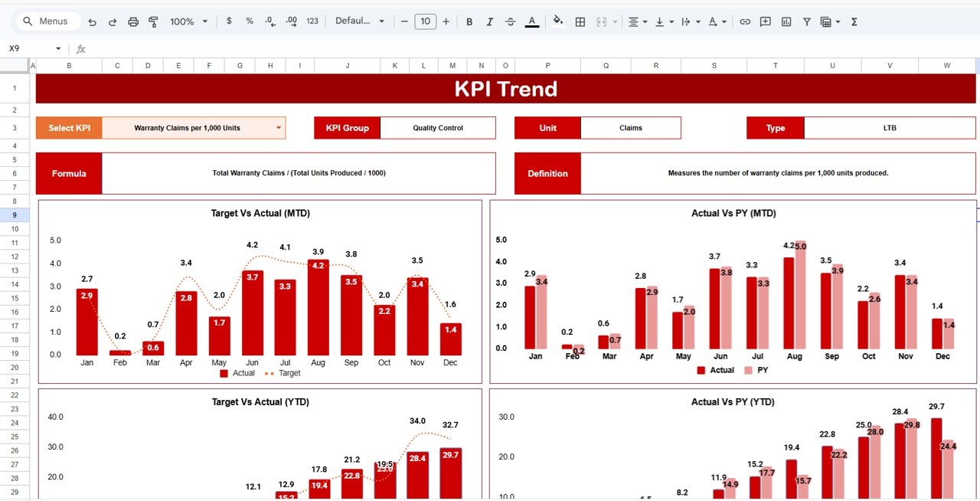Open the Menus search box

[x=45, y=21]
